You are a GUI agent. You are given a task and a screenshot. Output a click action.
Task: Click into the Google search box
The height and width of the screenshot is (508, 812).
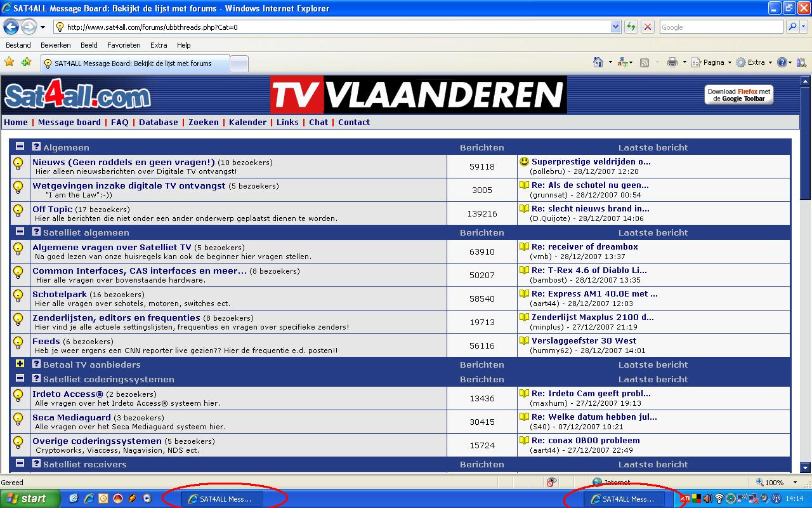click(x=722, y=27)
